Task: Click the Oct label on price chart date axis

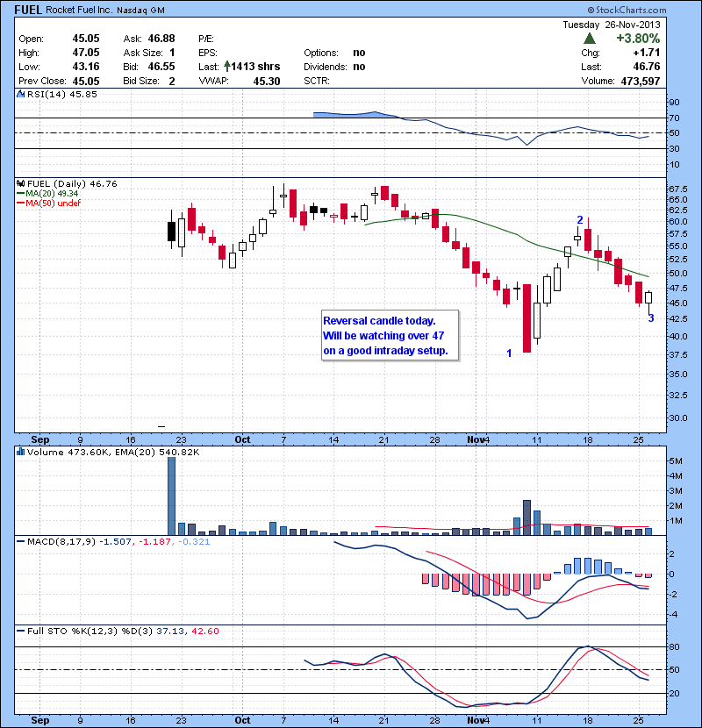Action: (x=242, y=439)
